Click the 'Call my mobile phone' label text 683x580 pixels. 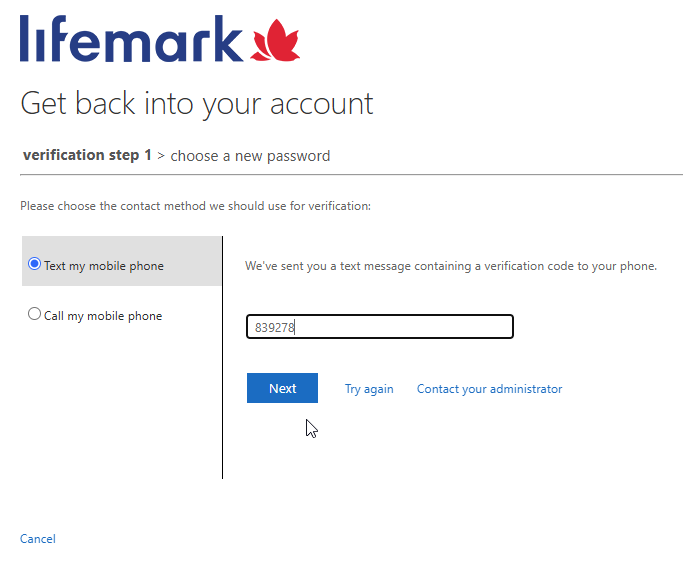point(103,316)
